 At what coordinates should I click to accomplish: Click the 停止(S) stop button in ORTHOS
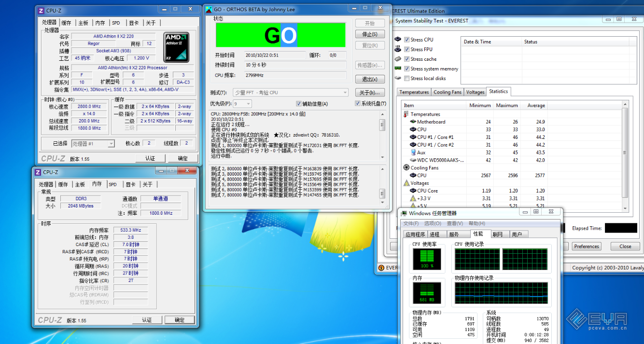pyautogui.click(x=370, y=34)
